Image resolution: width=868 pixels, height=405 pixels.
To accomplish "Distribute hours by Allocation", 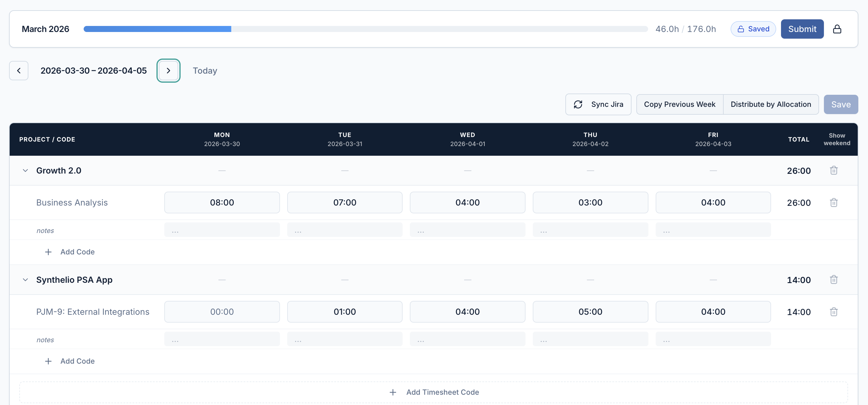I will pos(771,104).
